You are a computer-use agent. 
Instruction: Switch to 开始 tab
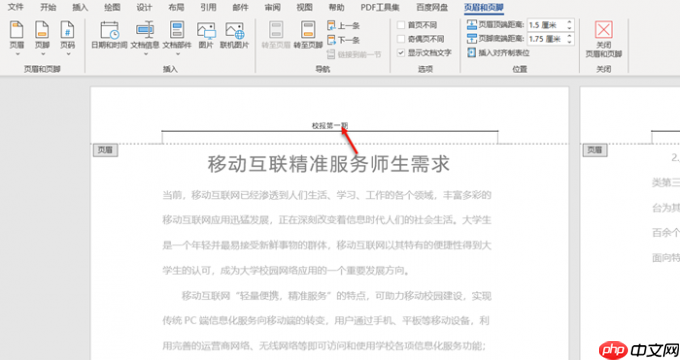click(48, 7)
